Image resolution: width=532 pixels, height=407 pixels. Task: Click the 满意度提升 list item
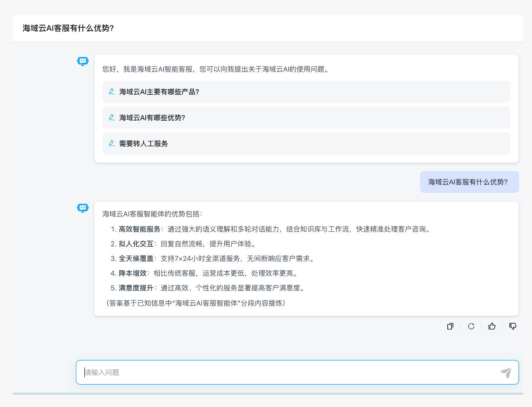tap(136, 288)
